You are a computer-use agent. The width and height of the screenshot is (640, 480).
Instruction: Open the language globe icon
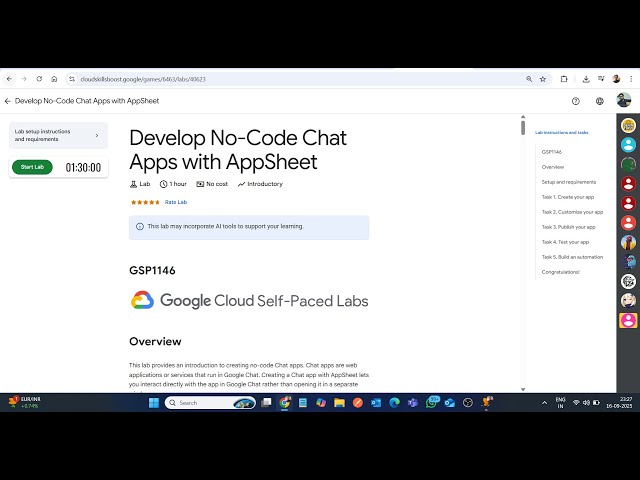pyautogui.click(x=600, y=101)
